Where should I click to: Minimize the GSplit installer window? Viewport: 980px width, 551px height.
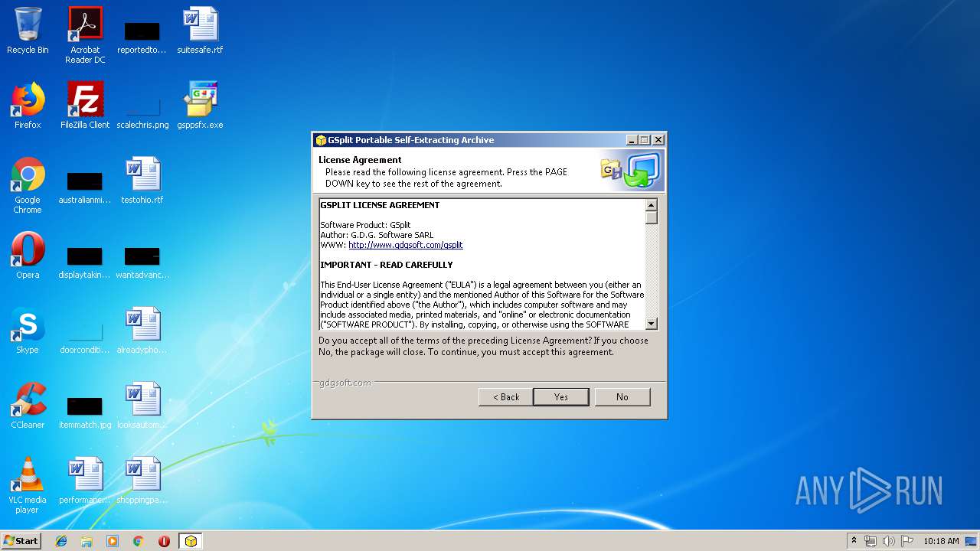(x=632, y=140)
